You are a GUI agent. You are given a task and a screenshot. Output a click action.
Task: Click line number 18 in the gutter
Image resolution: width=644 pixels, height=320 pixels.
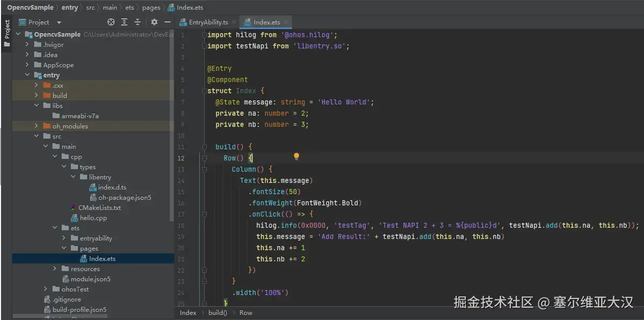[181, 226]
